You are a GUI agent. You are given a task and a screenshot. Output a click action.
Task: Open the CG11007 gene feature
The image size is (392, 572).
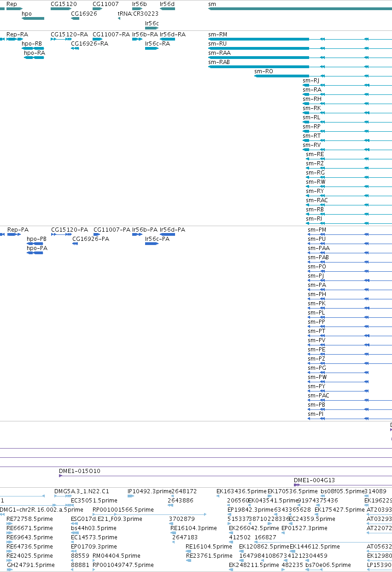click(97, 9)
